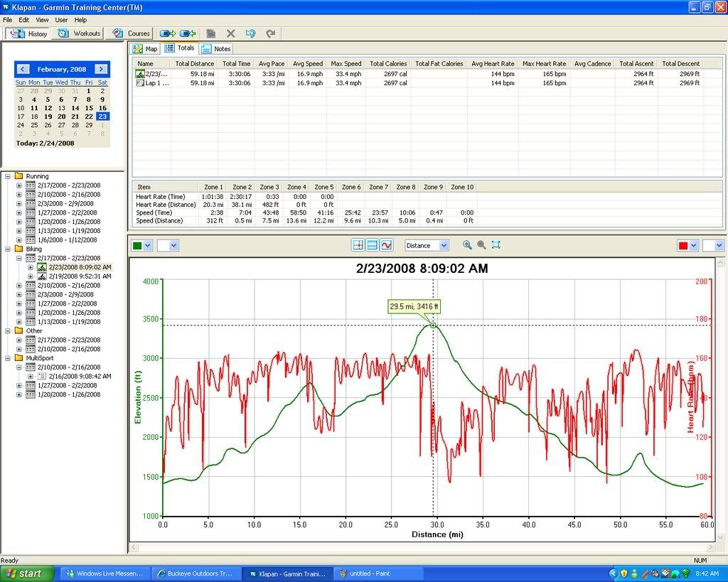Toggle the crosshair cursor chart button

[358, 245]
